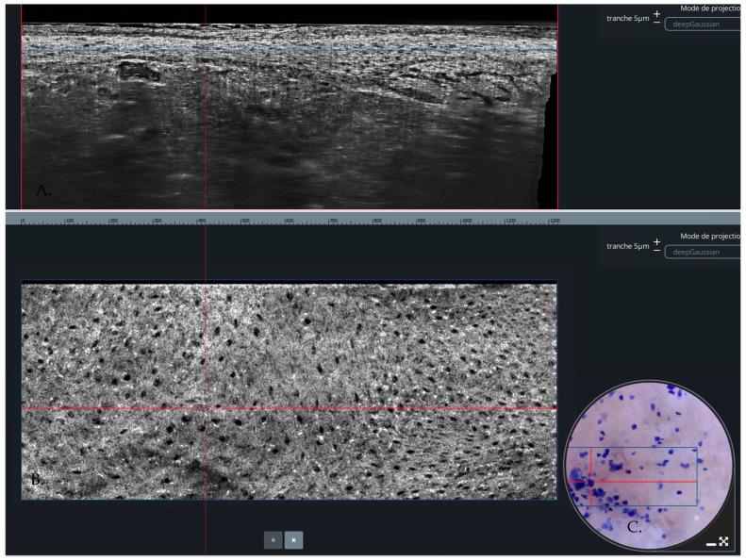
Task: Expand panel B's deepGaussian projection mode dropdown
Action: pos(703,252)
